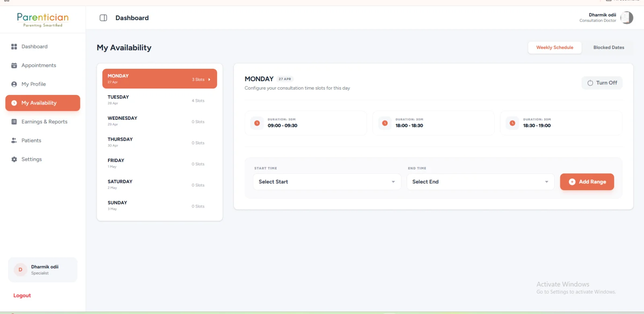Click the Logout link
This screenshot has height=314, width=644.
tap(22, 296)
